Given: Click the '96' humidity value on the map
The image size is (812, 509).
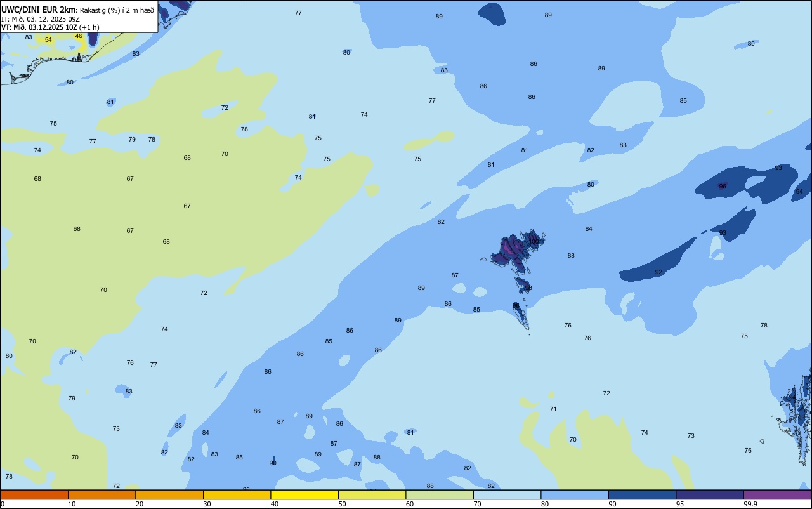Looking at the screenshot, I should click(x=723, y=186).
